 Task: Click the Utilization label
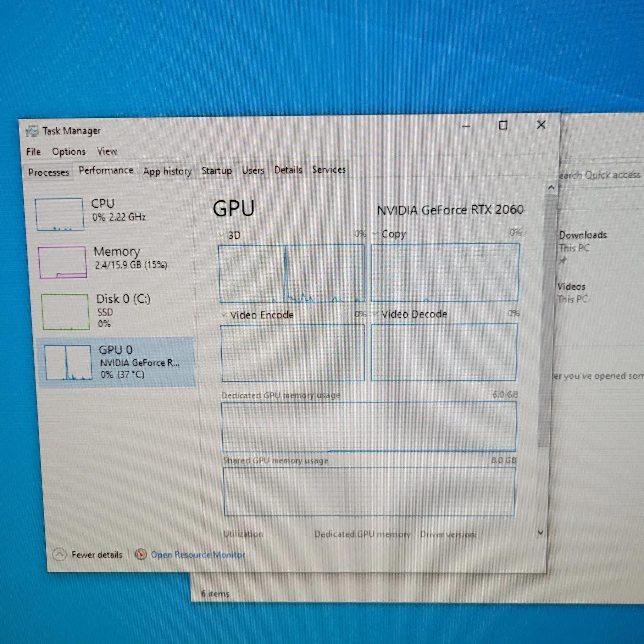[x=243, y=534]
